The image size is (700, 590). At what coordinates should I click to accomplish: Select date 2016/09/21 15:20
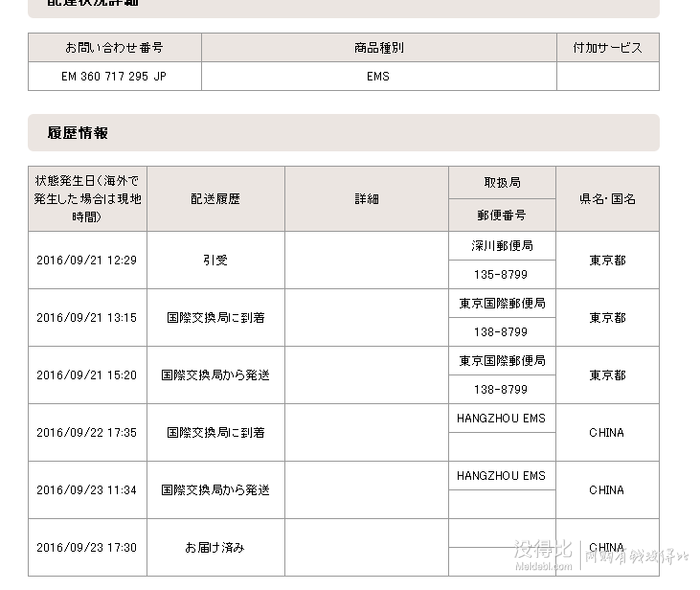click(87, 375)
